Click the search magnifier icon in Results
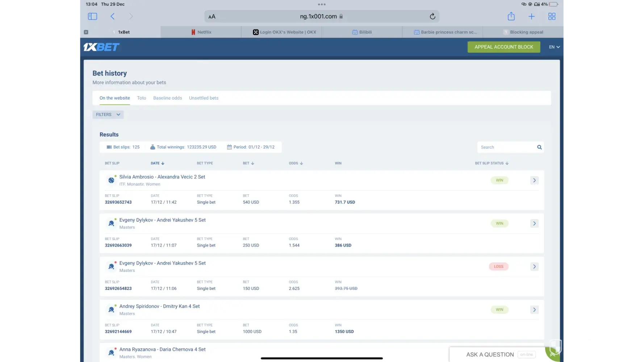This screenshot has height=362, width=644. pyautogui.click(x=539, y=147)
